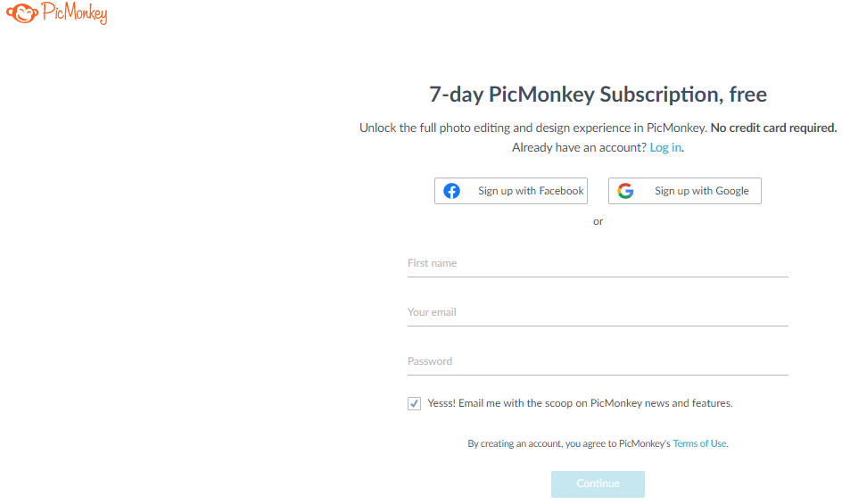Click the '7-day PicMonkey Subscription, free' heading
Image resolution: width=850 pixels, height=504 pixels.
(x=598, y=95)
